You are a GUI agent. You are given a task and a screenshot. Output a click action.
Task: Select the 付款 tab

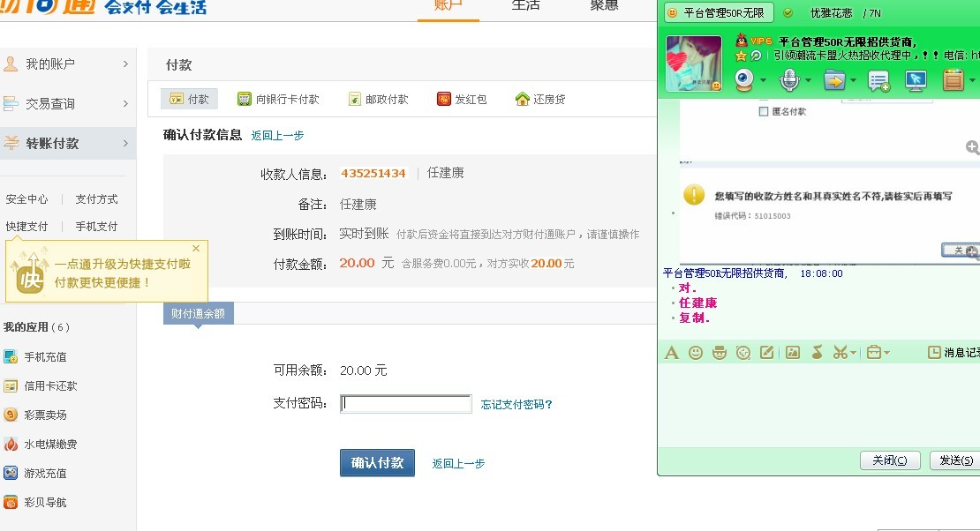[189, 99]
